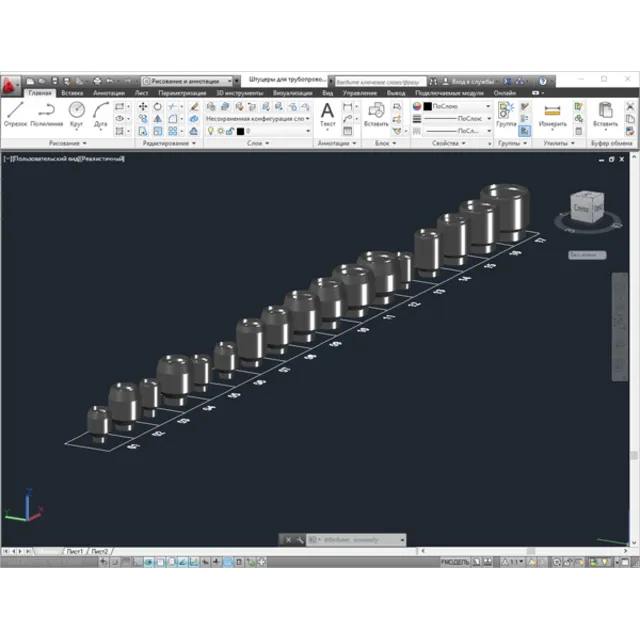Expand the Утилиты panel

(x=559, y=143)
